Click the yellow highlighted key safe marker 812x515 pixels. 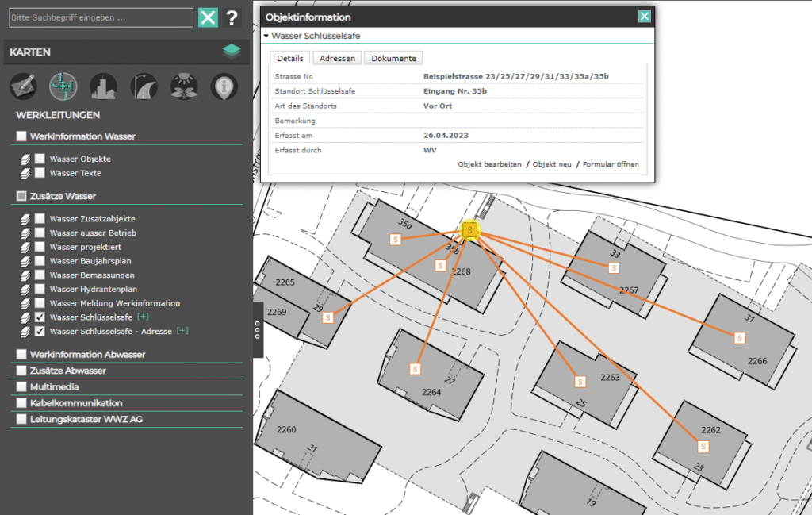coord(470,229)
